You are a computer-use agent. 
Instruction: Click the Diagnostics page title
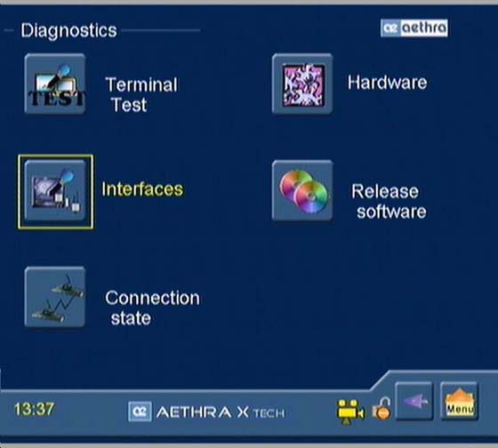(x=69, y=31)
